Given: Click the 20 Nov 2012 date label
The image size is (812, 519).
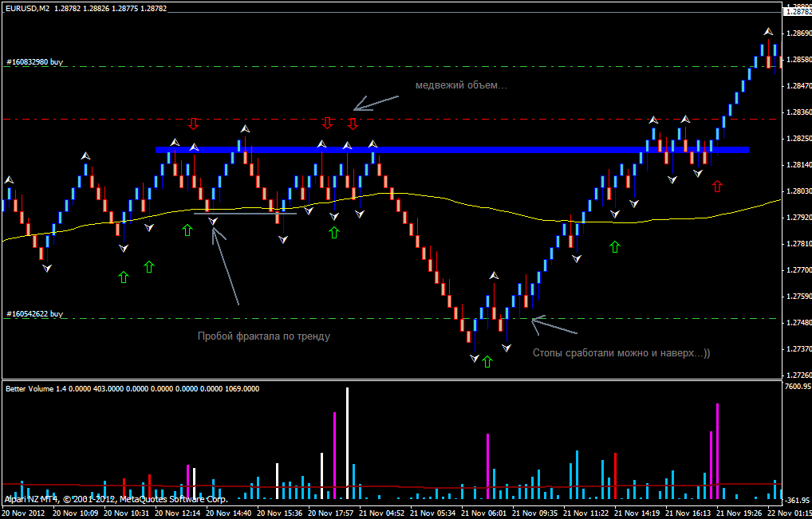Looking at the screenshot, I should (x=23, y=513).
